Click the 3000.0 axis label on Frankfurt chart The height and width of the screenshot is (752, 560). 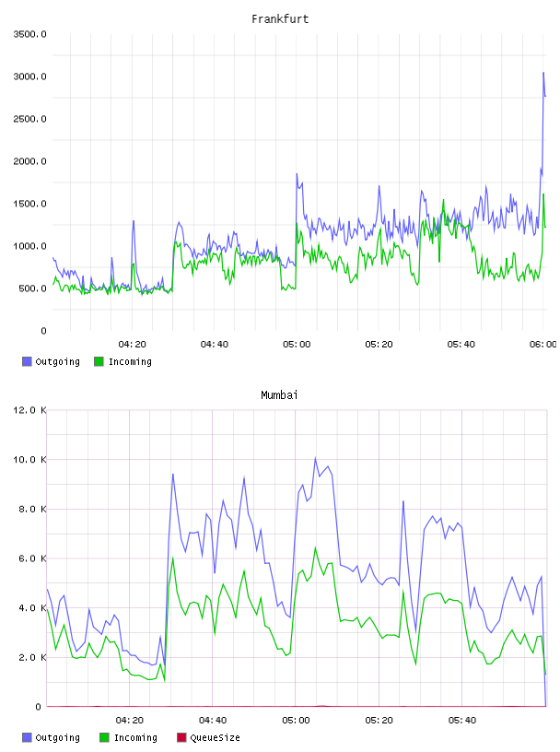tap(29, 76)
